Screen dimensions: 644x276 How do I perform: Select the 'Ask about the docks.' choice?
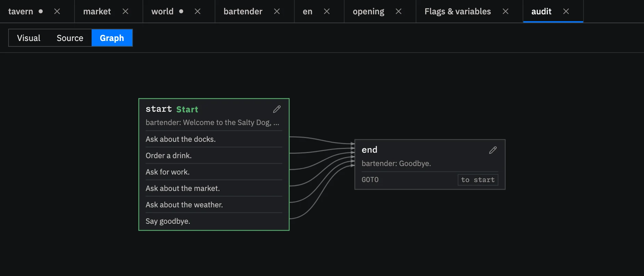click(x=214, y=139)
